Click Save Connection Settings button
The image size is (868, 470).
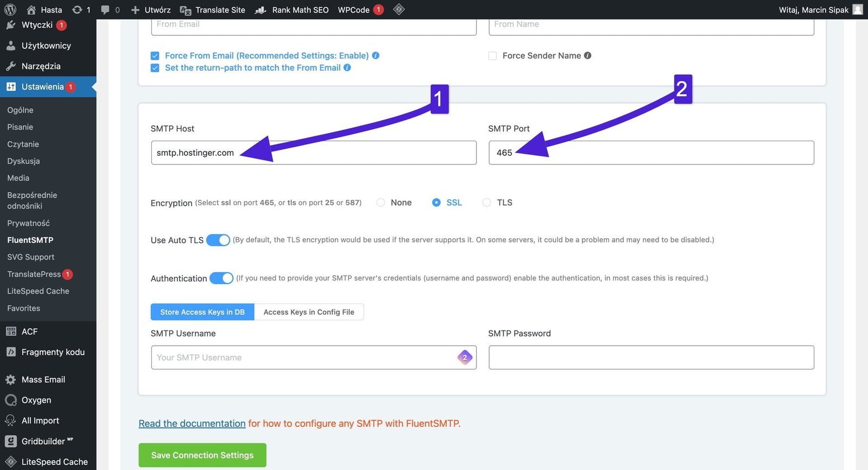pos(202,455)
